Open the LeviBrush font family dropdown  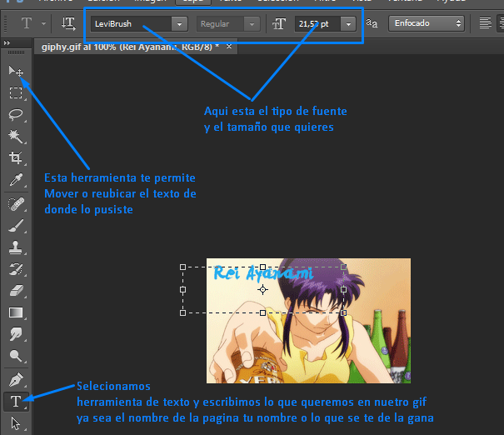click(x=179, y=24)
